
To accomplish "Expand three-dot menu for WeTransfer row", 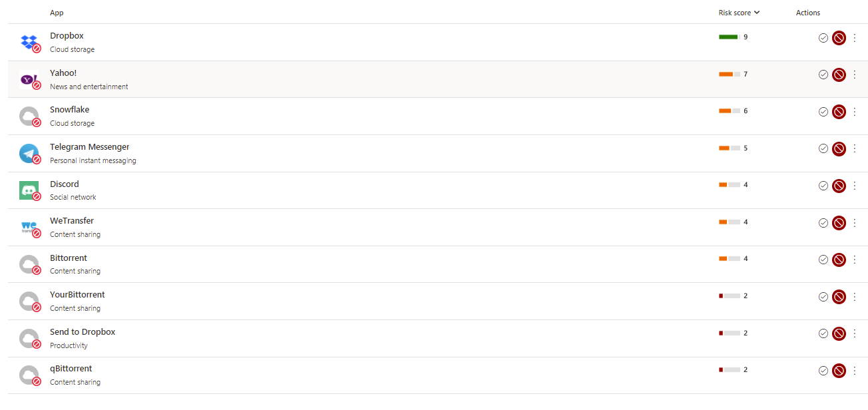I will [x=855, y=223].
